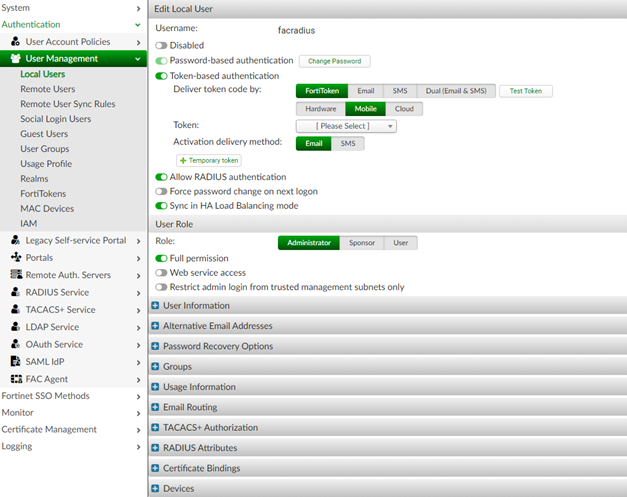This screenshot has height=497, width=627.
Task: Select SMS activation delivery method
Action: [x=348, y=144]
